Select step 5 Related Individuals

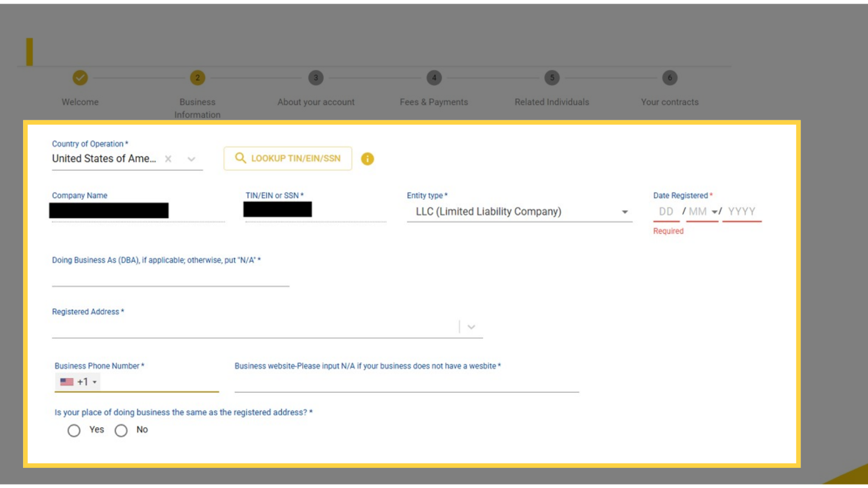click(x=552, y=78)
